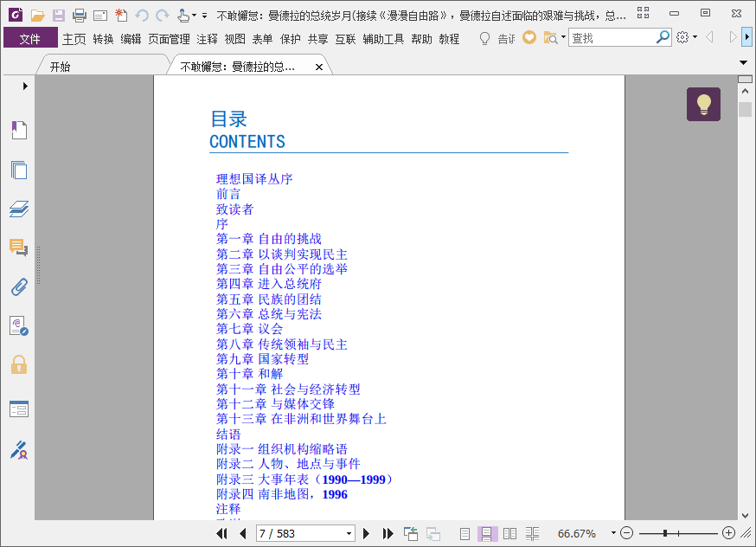The height and width of the screenshot is (547, 756).
Task: Close the 不敢懈怠 document tab
Action: pos(318,67)
